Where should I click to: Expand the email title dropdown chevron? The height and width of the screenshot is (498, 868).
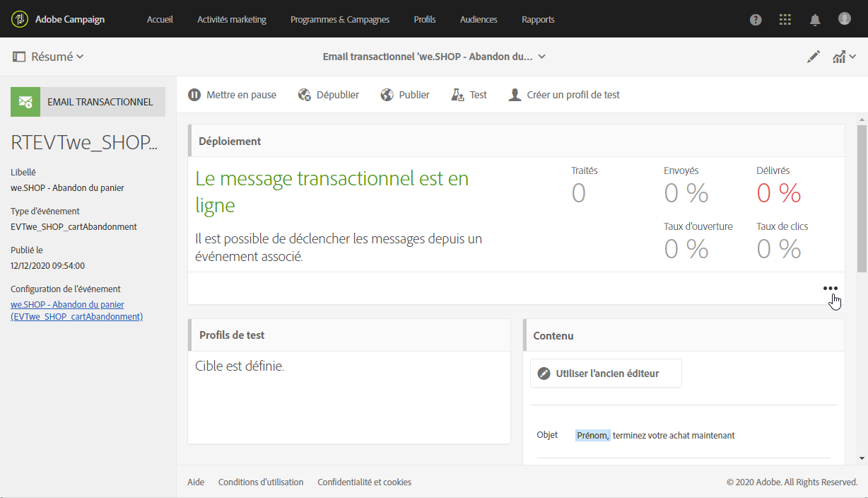[542, 57]
